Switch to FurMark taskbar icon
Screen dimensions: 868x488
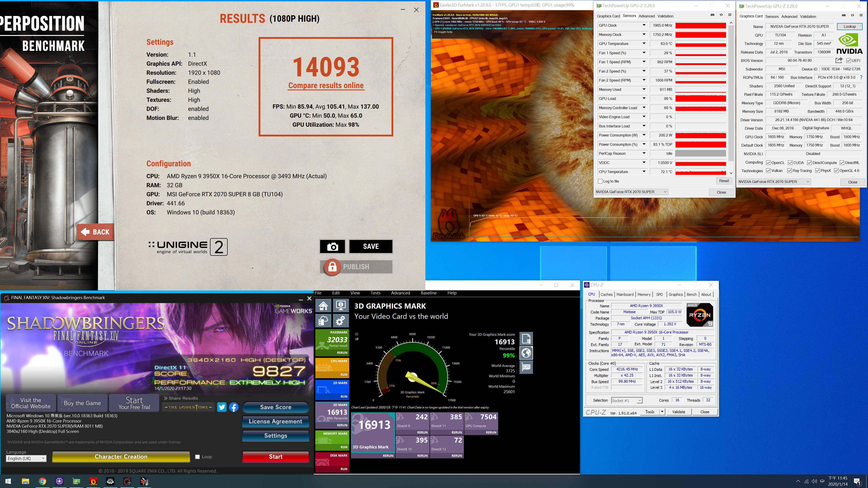(93, 481)
